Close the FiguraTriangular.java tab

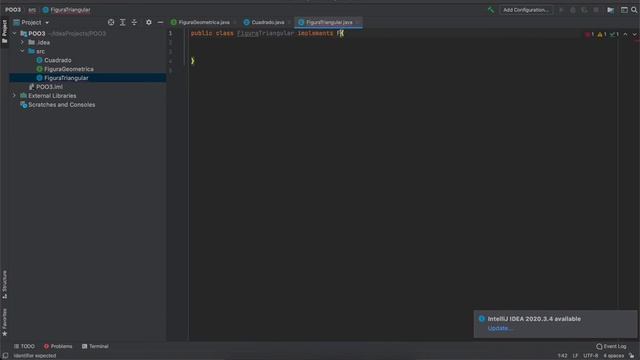tap(358, 22)
